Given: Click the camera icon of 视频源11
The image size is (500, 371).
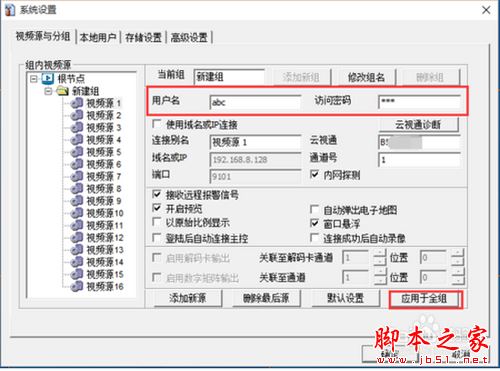Looking at the screenshot, I should [77, 225].
